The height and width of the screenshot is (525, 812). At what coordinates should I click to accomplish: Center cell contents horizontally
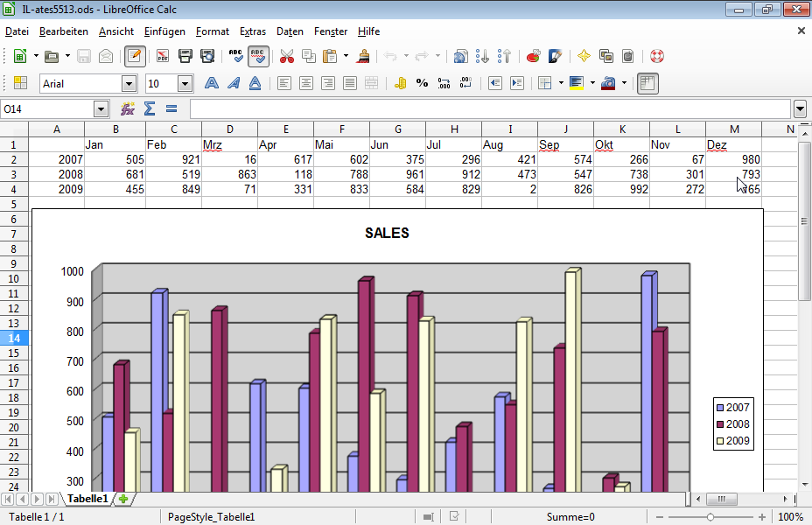306,83
